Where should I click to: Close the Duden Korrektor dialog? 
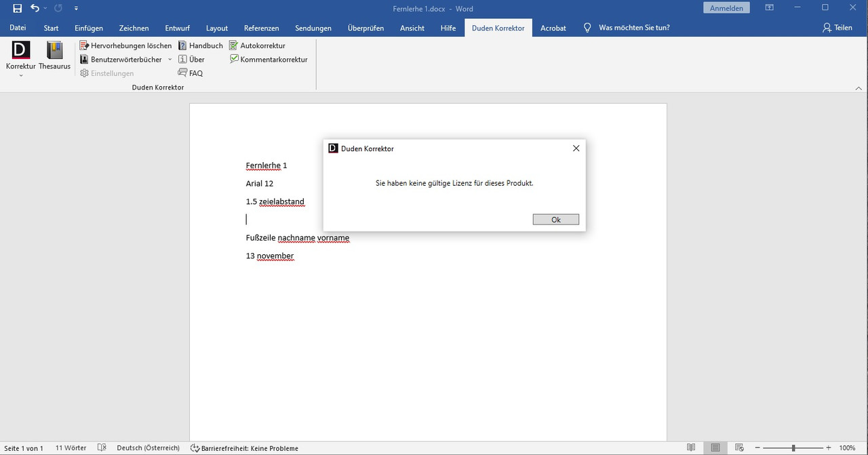tap(576, 149)
